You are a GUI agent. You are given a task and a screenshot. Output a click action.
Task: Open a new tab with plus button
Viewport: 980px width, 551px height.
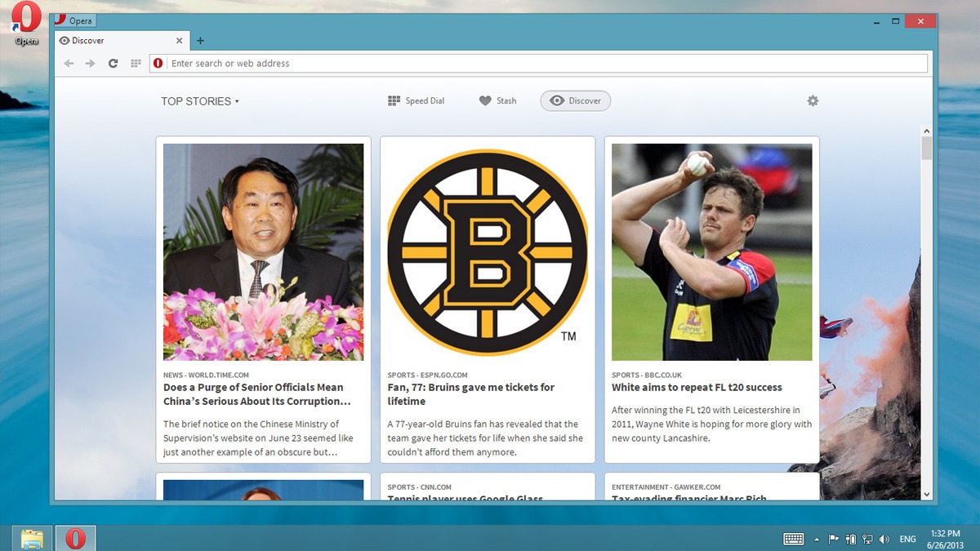coord(200,41)
